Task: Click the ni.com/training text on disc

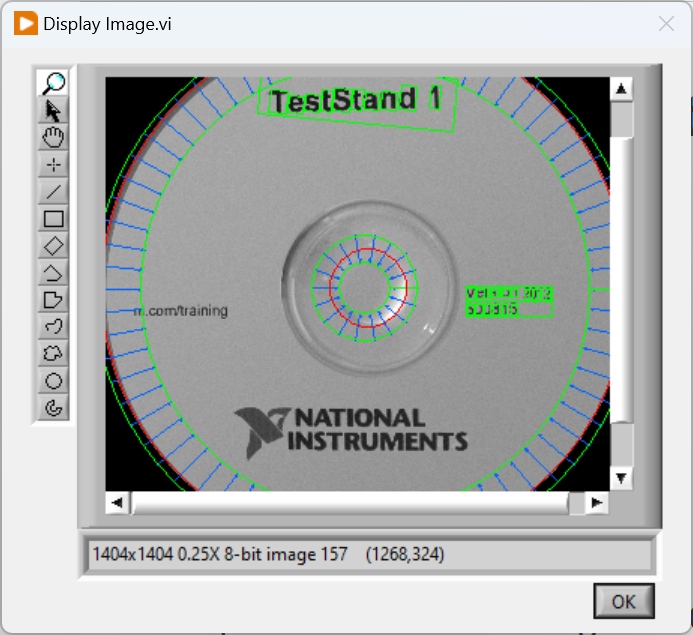Action: click(181, 311)
